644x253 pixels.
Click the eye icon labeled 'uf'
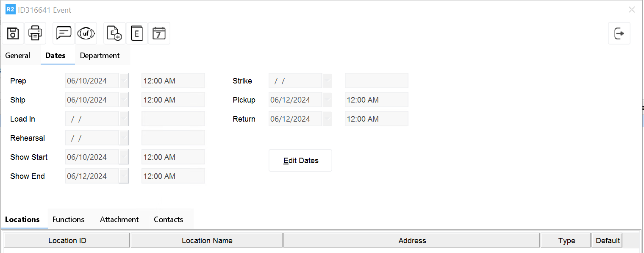pyautogui.click(x=86, y=33)
